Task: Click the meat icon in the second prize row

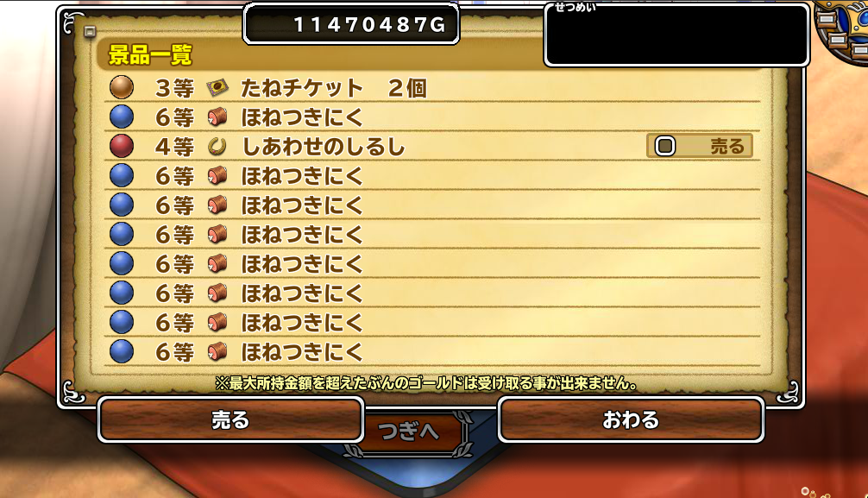Action: point(217,117)
